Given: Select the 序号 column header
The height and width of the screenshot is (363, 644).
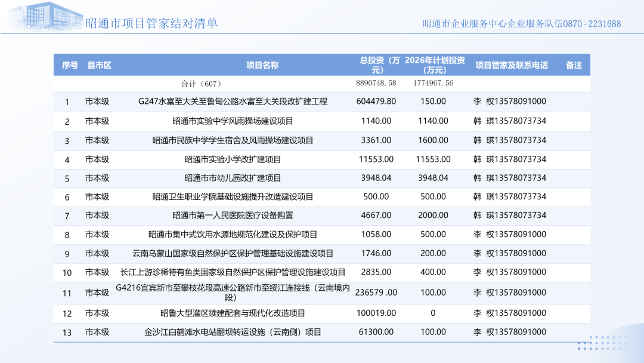Looking at the screenshot, I should point(70,65).
